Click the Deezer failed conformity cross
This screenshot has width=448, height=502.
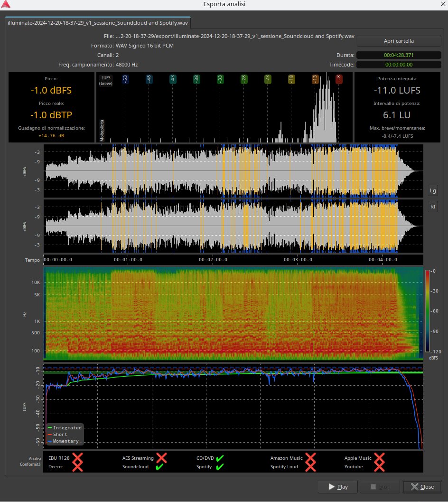[77, 466]
